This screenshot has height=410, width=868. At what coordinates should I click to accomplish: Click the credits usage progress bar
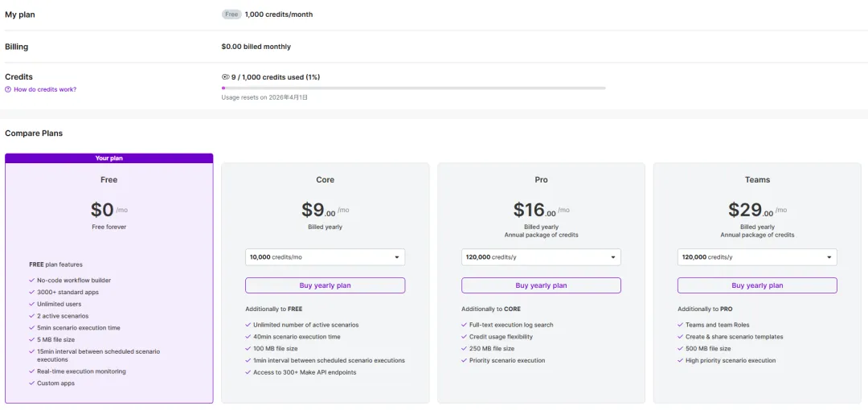413,88
